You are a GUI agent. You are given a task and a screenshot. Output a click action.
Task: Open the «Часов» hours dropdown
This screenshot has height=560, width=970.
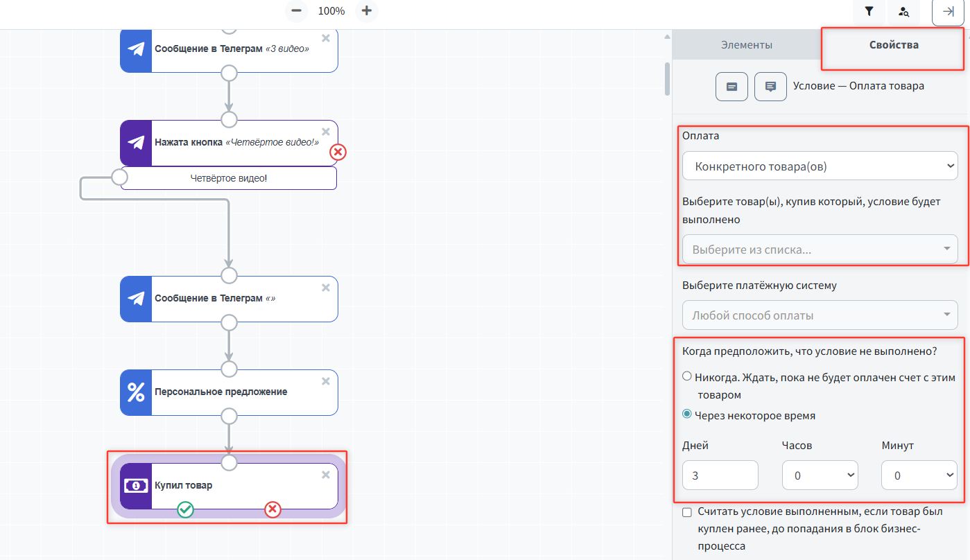click(820, 476)
